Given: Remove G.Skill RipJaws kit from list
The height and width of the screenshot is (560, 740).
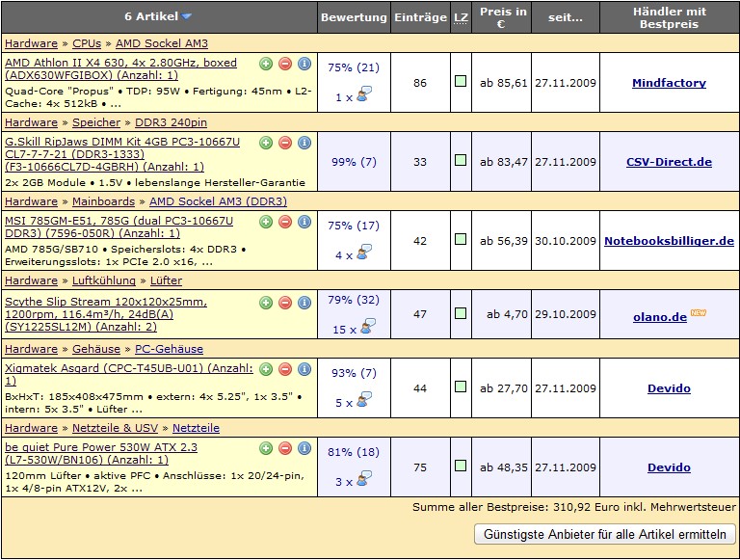Looking at the screenshot, I should coord(285,143).
